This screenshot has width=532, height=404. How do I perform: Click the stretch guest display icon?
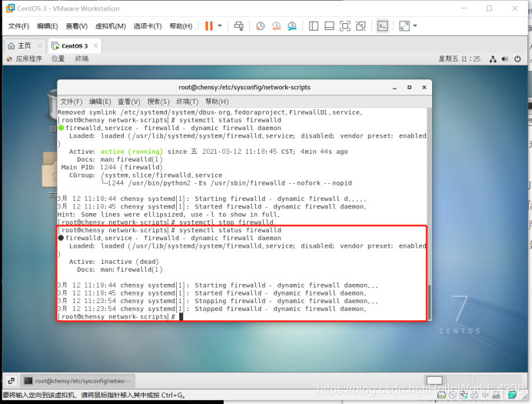404,26
